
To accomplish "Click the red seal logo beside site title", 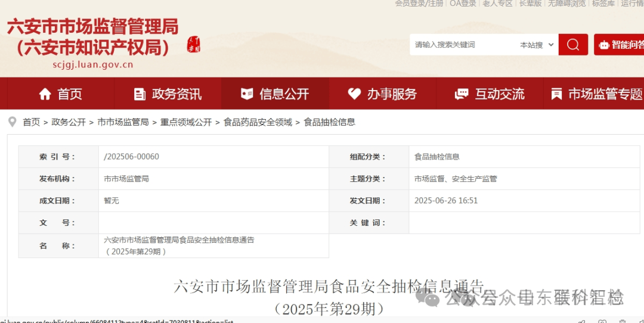I will coord(193,44).
